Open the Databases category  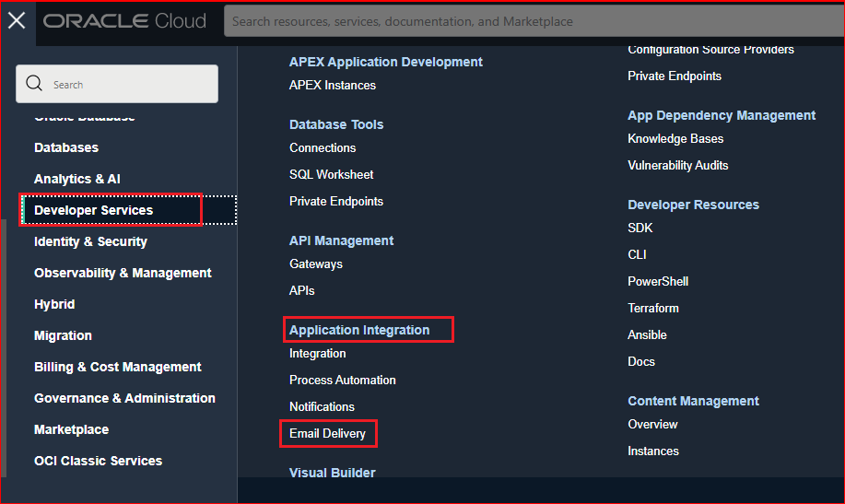point(66,147)
